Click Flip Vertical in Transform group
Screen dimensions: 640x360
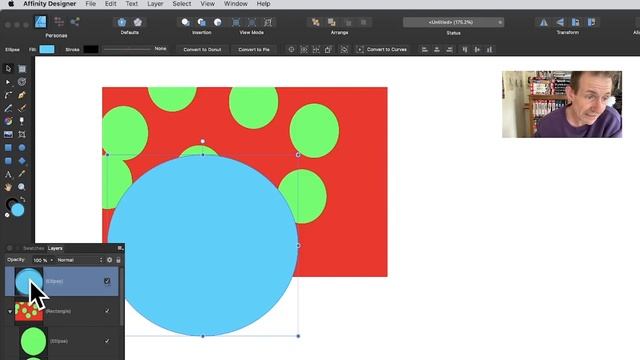[x=560, y=22]
